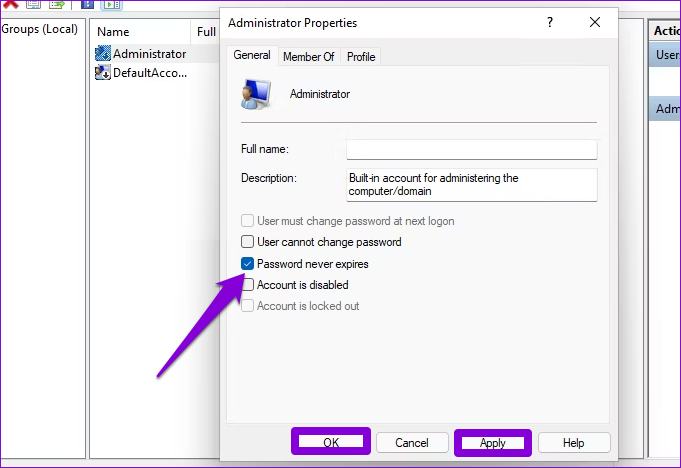Viewport: 681px width, 468px height.
Task: Click the Properties toolbar icon beside Delete
Action: (x=33, y=4)
